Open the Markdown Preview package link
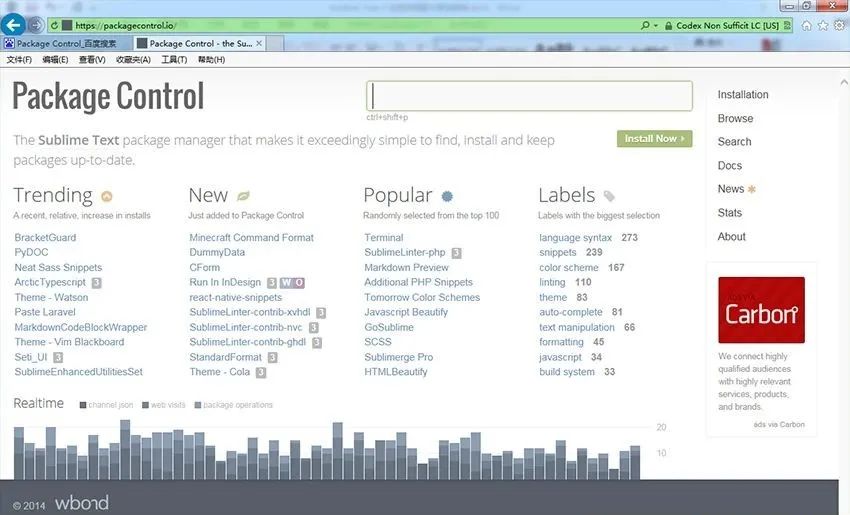The height and width of the screenshot is (515, 850). pyautogui.click(x=407, y=267)
